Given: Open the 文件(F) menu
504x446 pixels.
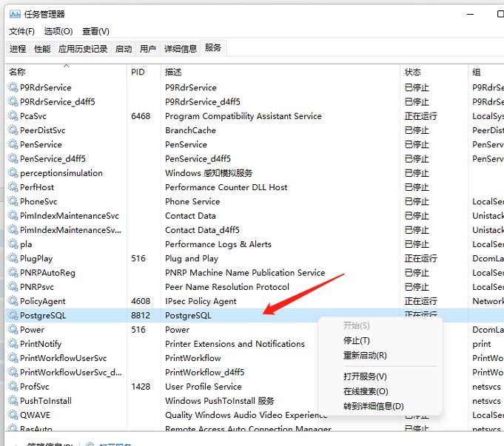Looking at the screenshot, I should (21, 31).
